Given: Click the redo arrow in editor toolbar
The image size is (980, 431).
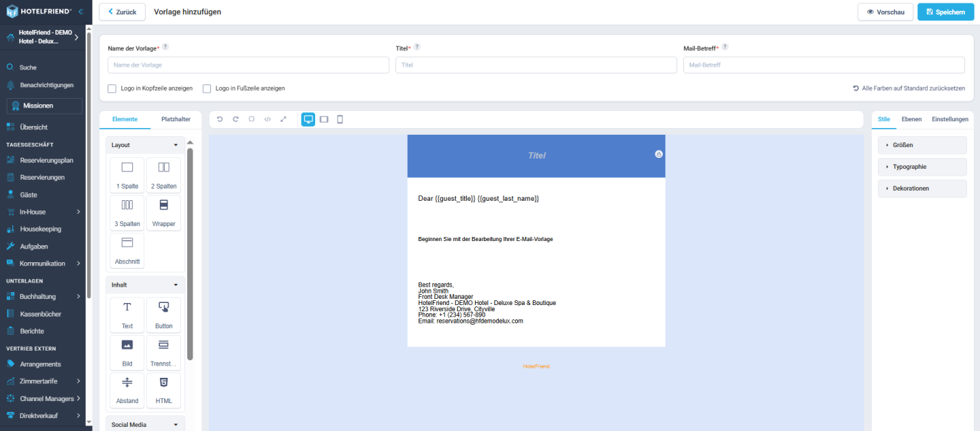Looking at the screenshot, I should (235, 119).
